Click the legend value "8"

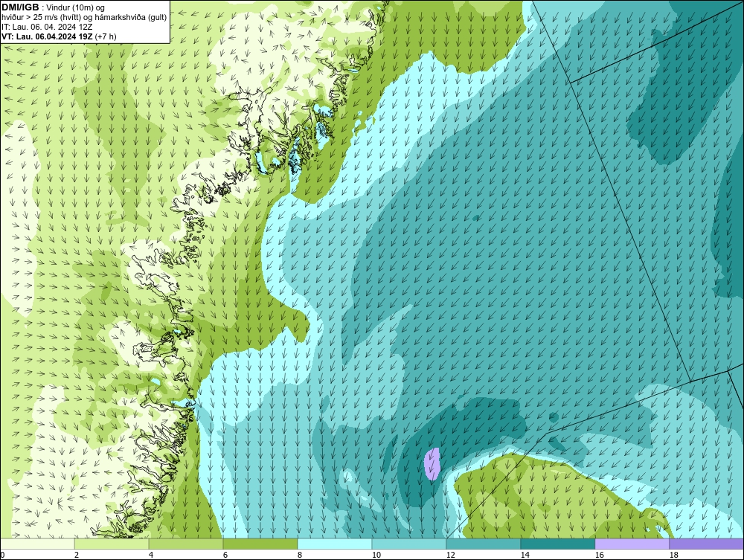coord(299,555)
